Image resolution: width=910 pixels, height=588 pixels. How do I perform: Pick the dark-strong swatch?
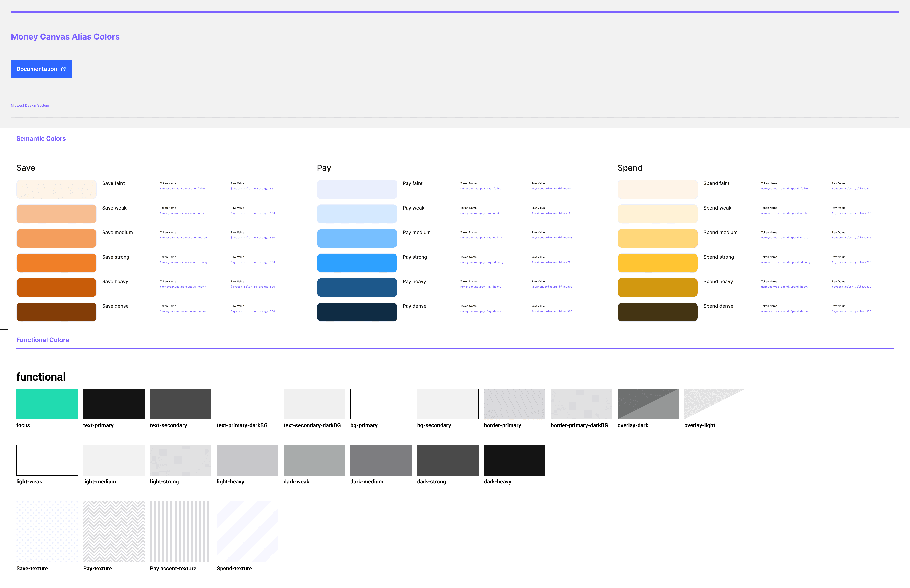(448, 460)
